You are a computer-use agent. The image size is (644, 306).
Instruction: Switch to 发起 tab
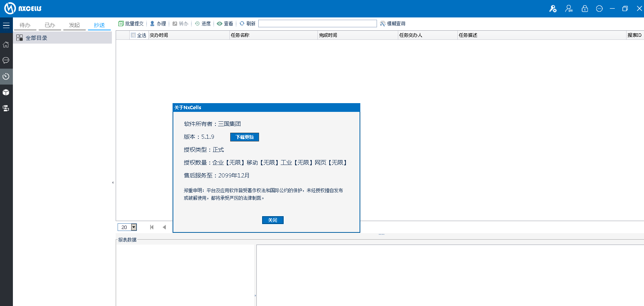74,25
